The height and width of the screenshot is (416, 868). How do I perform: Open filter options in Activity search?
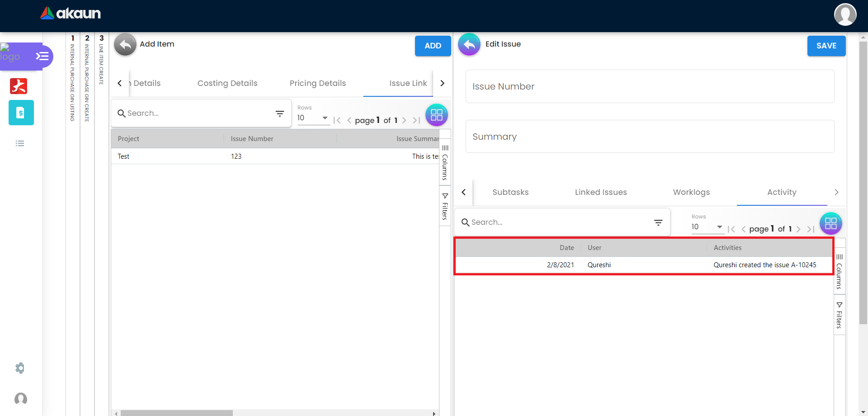coord(658,222)
